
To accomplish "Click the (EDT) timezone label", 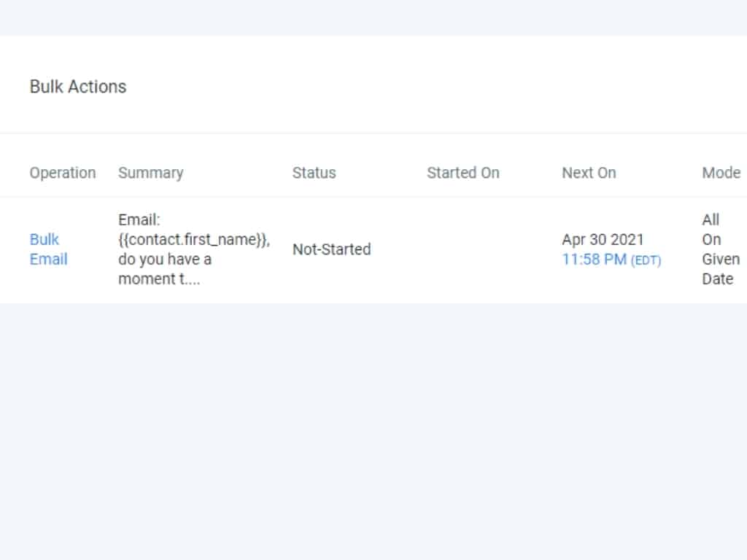I will [x=646, y=260].
